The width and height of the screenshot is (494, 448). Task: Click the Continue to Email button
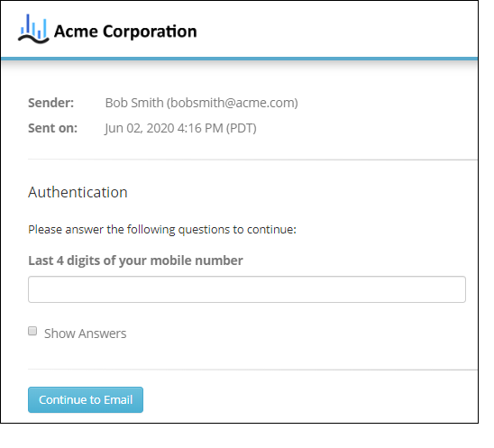click(x=86, y=400)
